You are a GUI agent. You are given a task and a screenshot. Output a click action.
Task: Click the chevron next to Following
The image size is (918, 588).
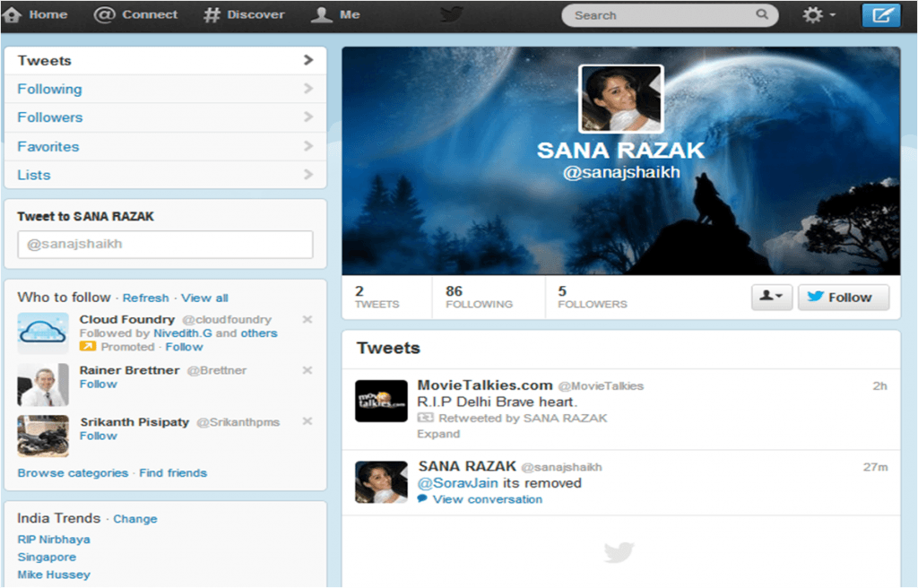[308, 89]
